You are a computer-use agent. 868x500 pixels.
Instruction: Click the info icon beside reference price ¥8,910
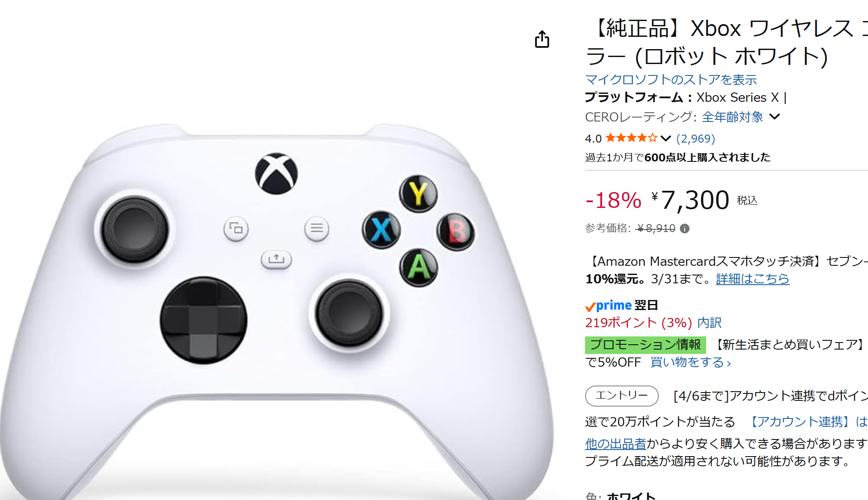684,229
